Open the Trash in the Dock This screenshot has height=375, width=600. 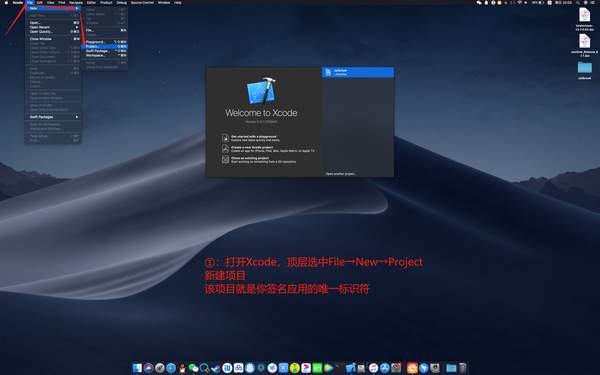pyautogui.click(x=463, y=368)
